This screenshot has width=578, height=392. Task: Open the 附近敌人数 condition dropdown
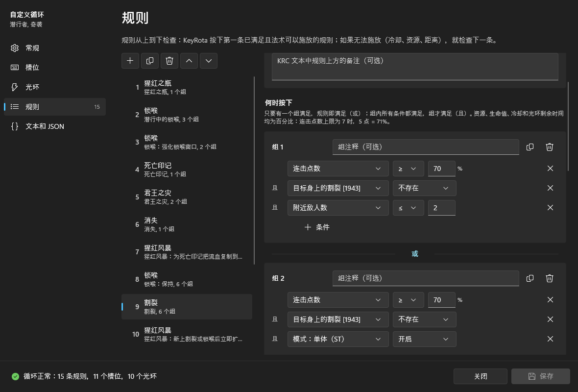pyautogui.click(x=338, y=208)
